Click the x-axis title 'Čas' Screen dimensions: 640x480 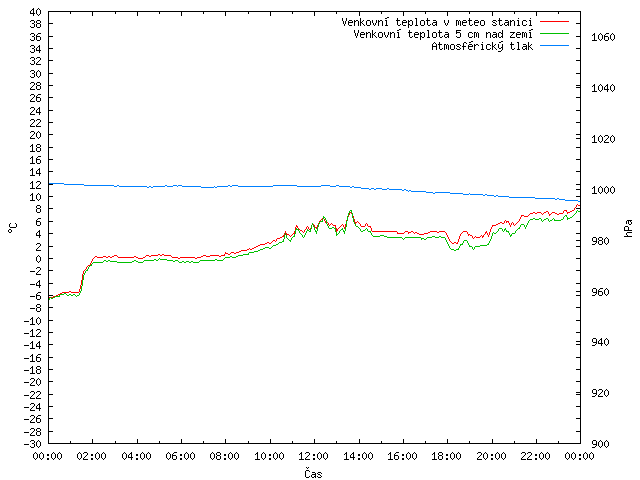pos(313,473)
